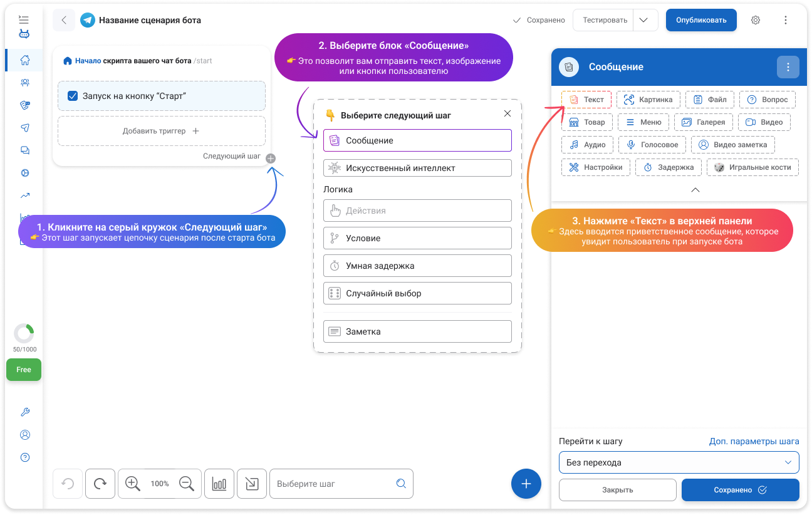Click the «Тестировать» button
Image resolution: width=812 pixels, height=515 pixels.
[x=605, y=20]
